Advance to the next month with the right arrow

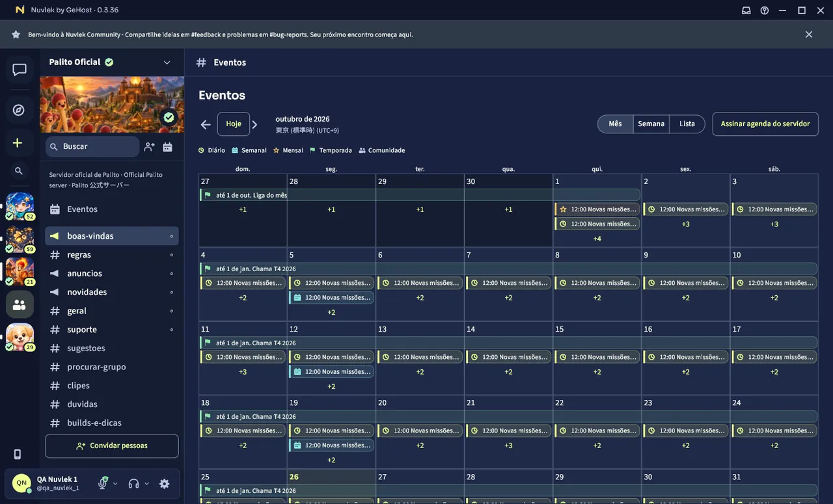click(x=254, y=124)
